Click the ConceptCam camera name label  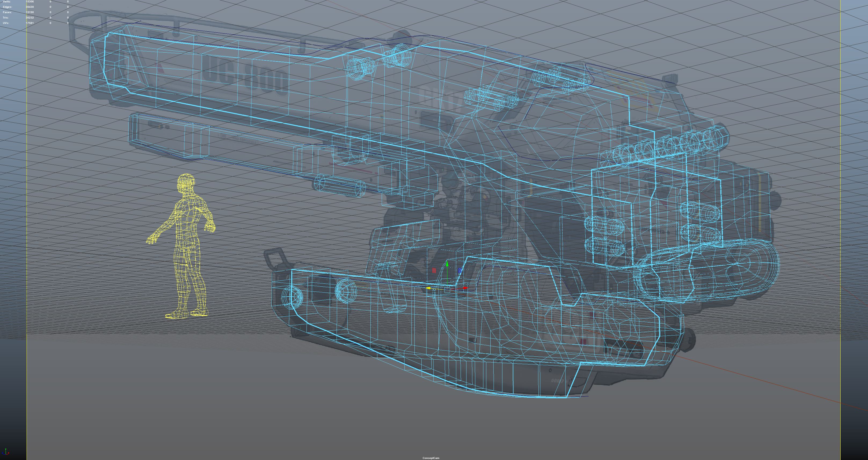click(x=431, y=458)
